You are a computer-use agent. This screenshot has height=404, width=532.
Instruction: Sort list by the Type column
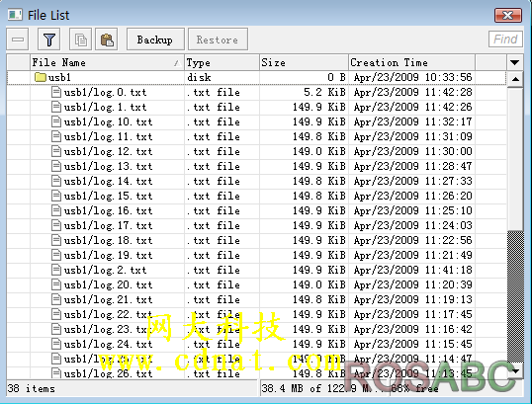(x=222, y=62)
